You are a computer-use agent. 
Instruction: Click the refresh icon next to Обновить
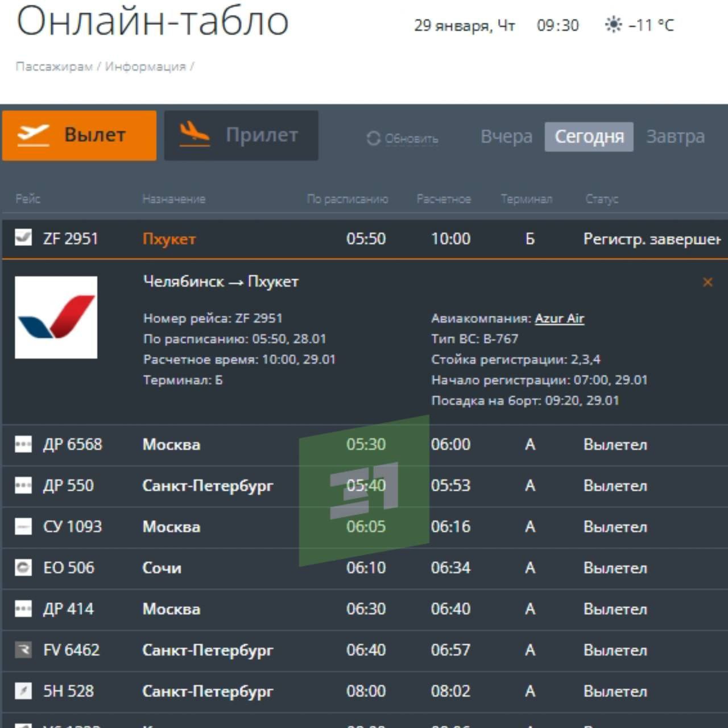click(x=373, y=138)
